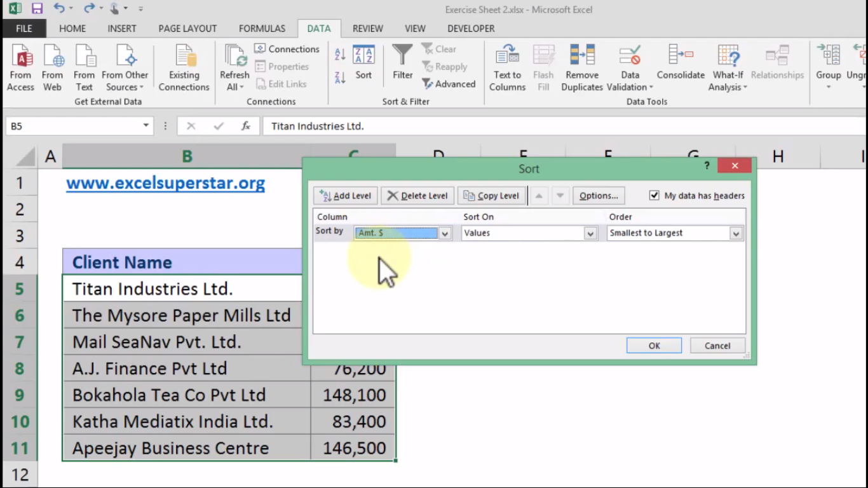Click the Undo arrow

click(58, 9)
